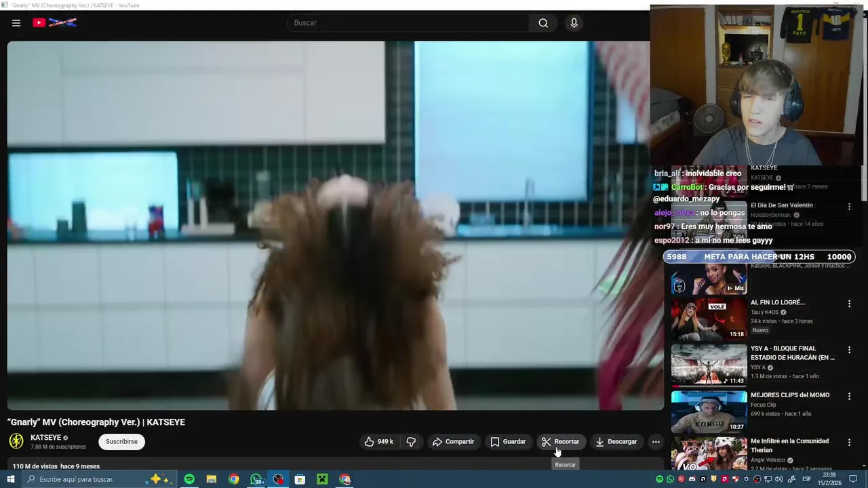Screen dimensions: 868x488
Task: Switch to second Chrome profile taskbar icon
Action: click(x=345, y=479)
